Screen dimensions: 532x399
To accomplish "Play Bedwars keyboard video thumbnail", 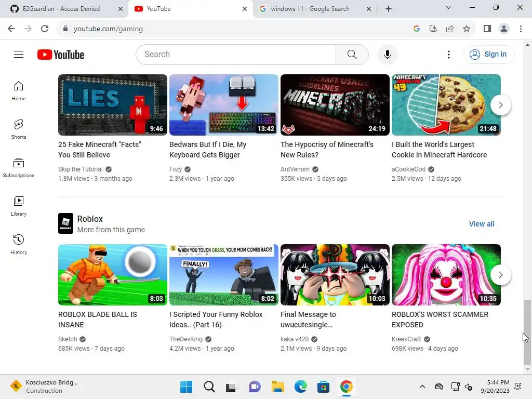I will click(x=224, y=105).
